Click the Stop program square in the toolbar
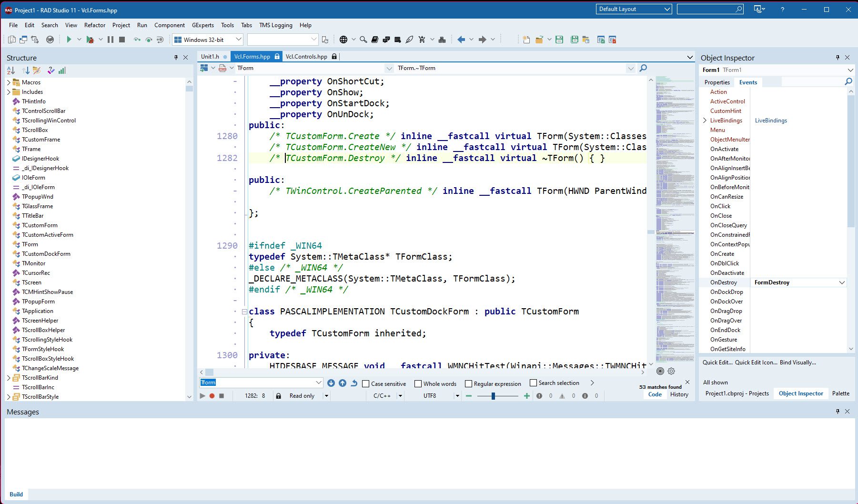The width and height of the screenshot is (858, 504). click(122, 40)
